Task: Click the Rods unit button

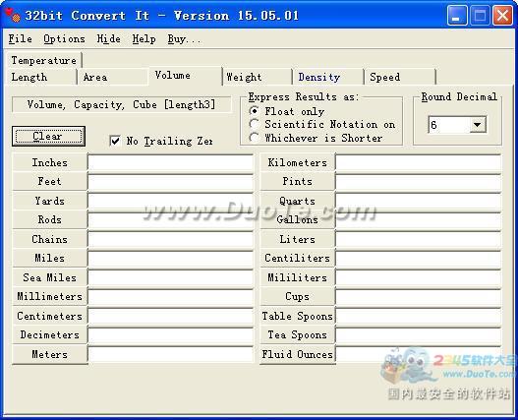Action: [x=49, y=219]
